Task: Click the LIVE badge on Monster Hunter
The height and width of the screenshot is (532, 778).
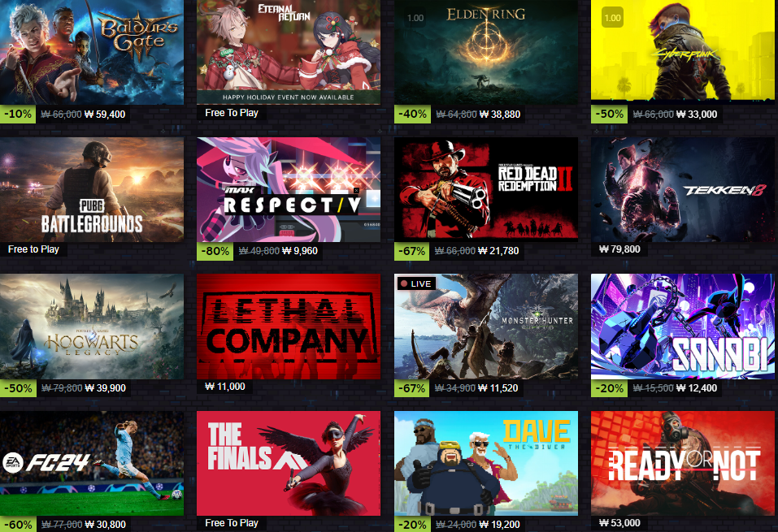Action: (x=416, y=283)
